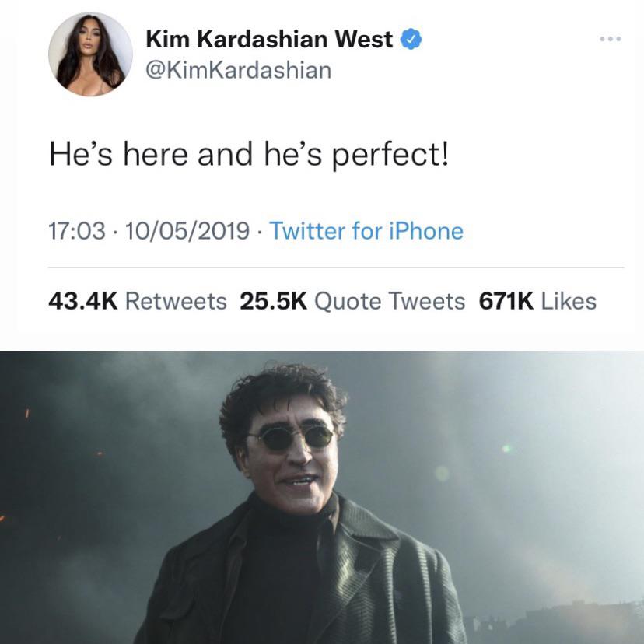Open the three-dot more options menu
Image resolution: width=644 pixels, height=644 pixels.
(611, 40)
